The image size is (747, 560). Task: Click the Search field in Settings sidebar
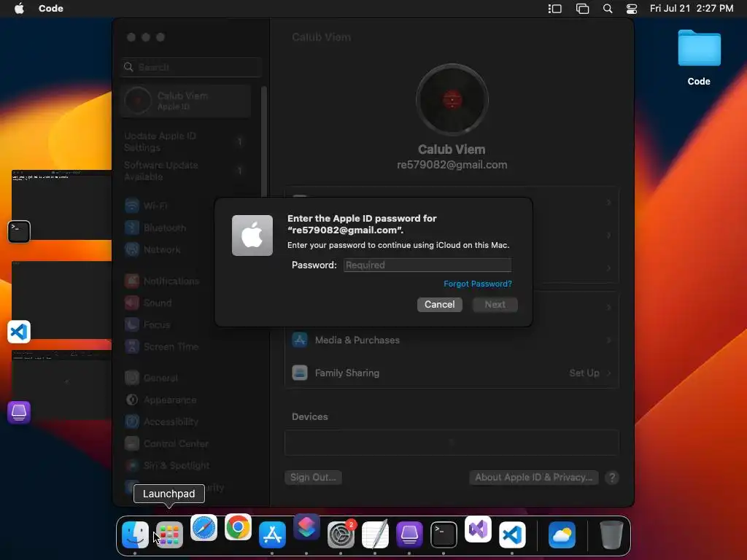click(190, 67)
